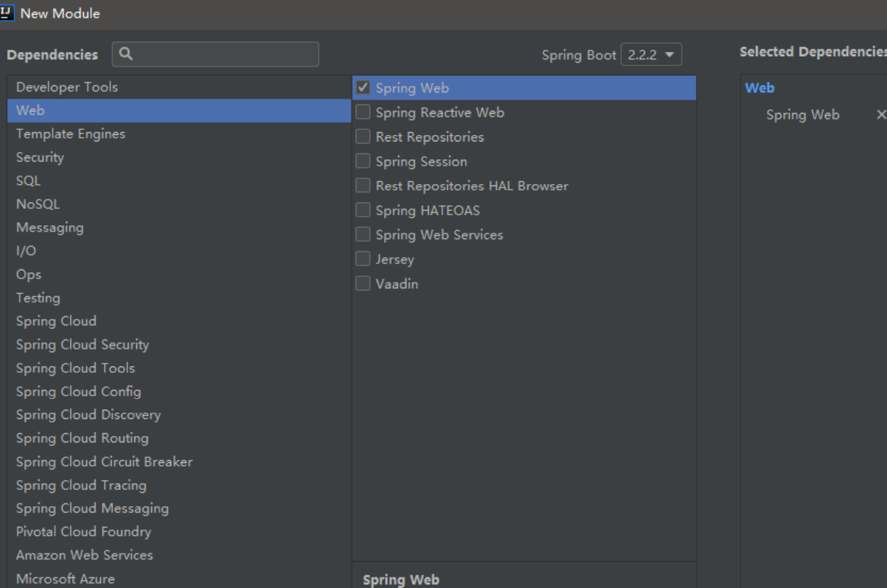Screen dimensions: 887x588
Task: Click the Spring Reactive Web label
Action: pos(440,113)
